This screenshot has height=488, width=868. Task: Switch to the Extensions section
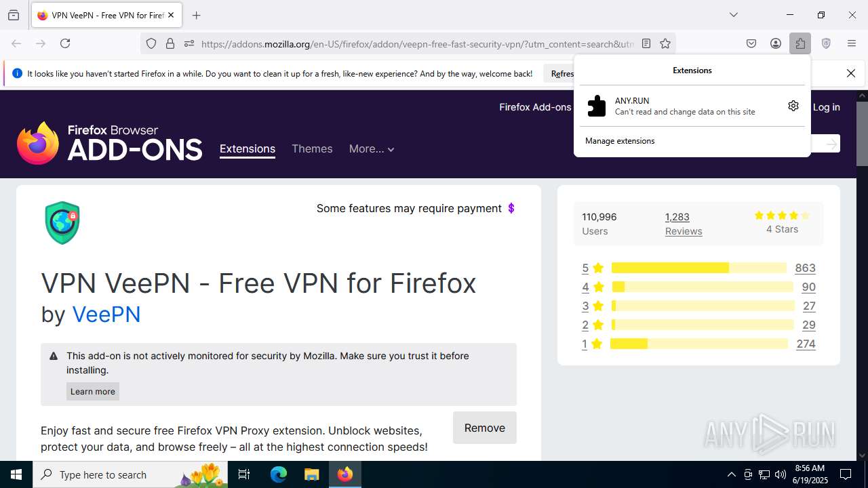[248, 149]
